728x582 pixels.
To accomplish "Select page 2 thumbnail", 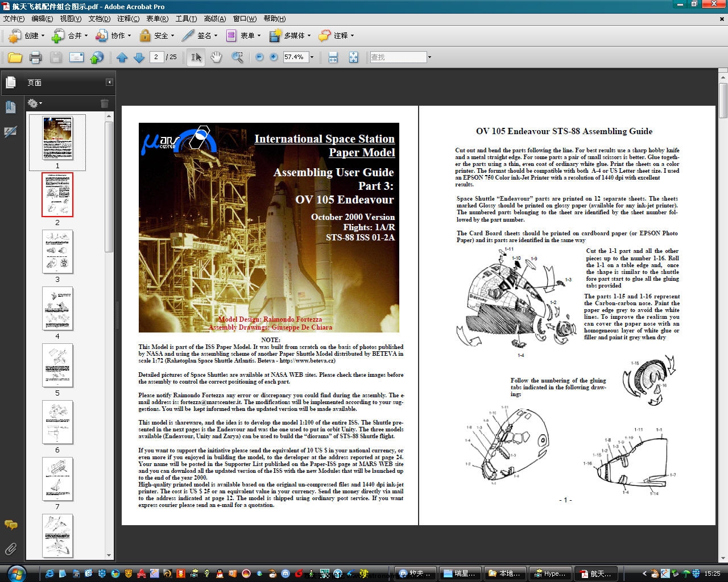I will (57, 195).
